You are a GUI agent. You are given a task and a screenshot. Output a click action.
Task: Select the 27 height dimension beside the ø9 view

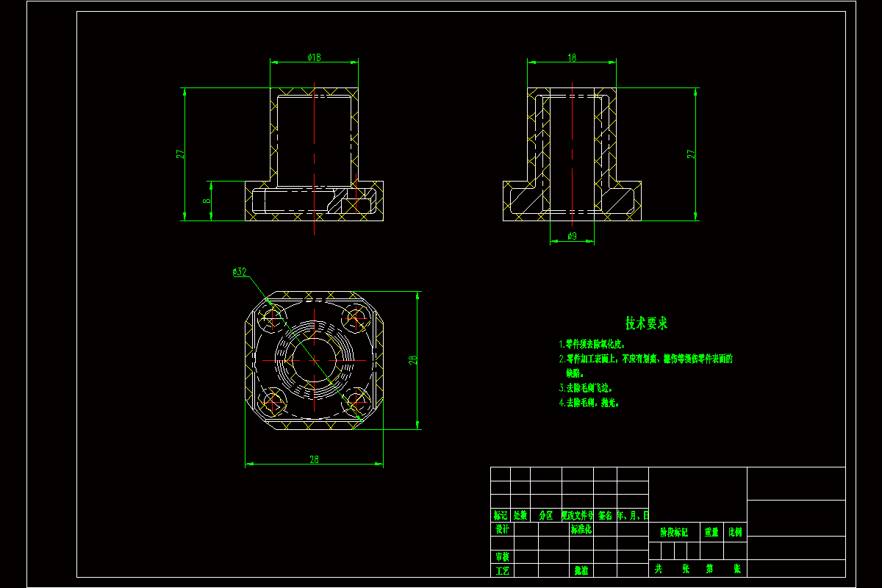690,154
